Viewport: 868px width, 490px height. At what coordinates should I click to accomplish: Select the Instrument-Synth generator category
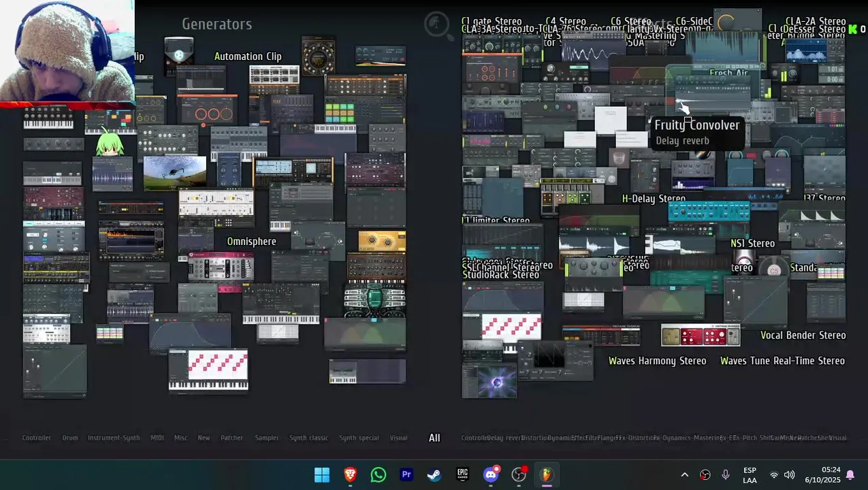click(x=114, y=438)
